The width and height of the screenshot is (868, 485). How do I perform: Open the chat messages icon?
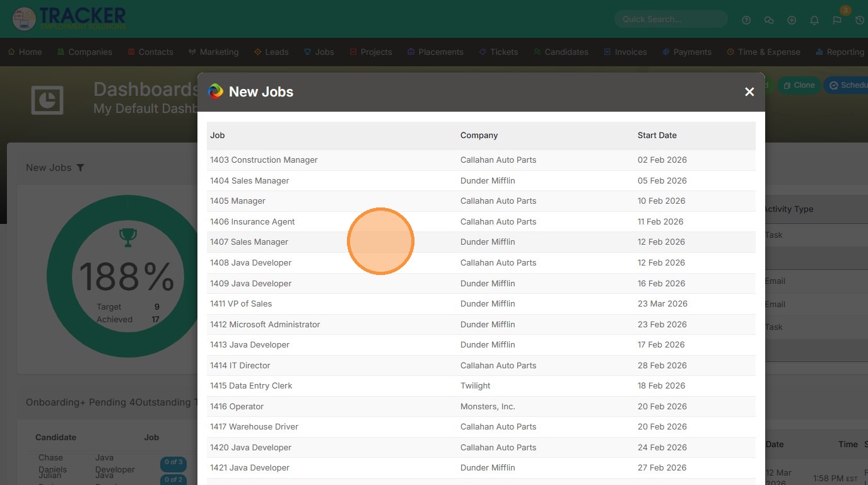pyautogui.click(x=769, y=20)
